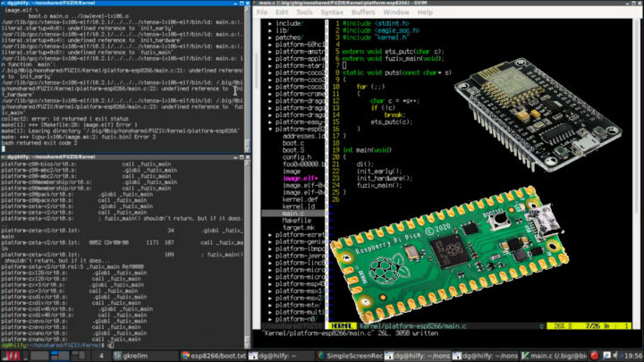Switch to esp8266/boot.txt taskbar window
The image size is (644, 362).
[x=216, y=355]
